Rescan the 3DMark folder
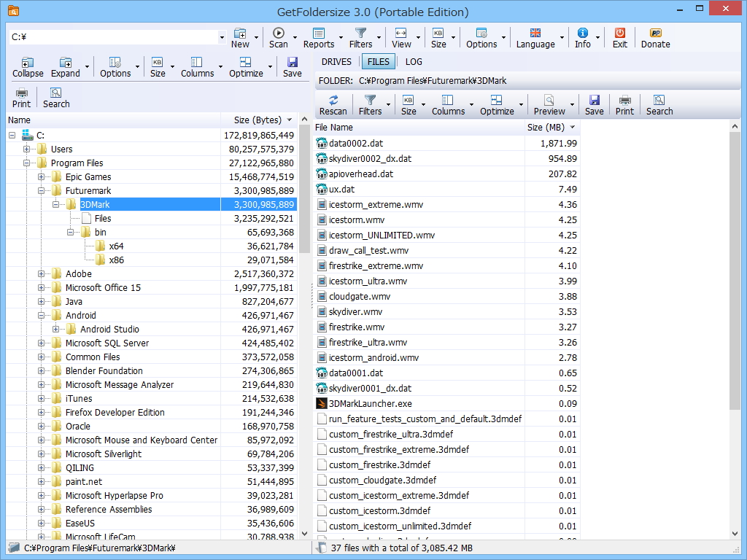 point(333,105)
